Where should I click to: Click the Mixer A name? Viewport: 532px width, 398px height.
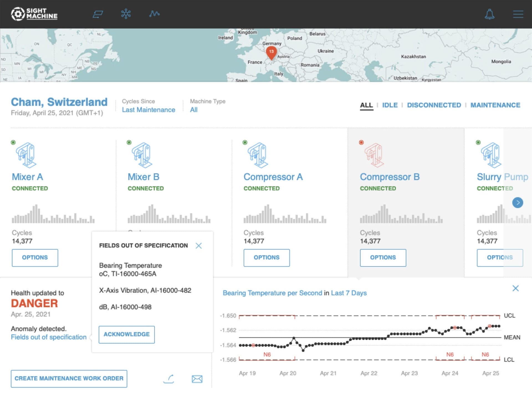[x=27, y=177]
